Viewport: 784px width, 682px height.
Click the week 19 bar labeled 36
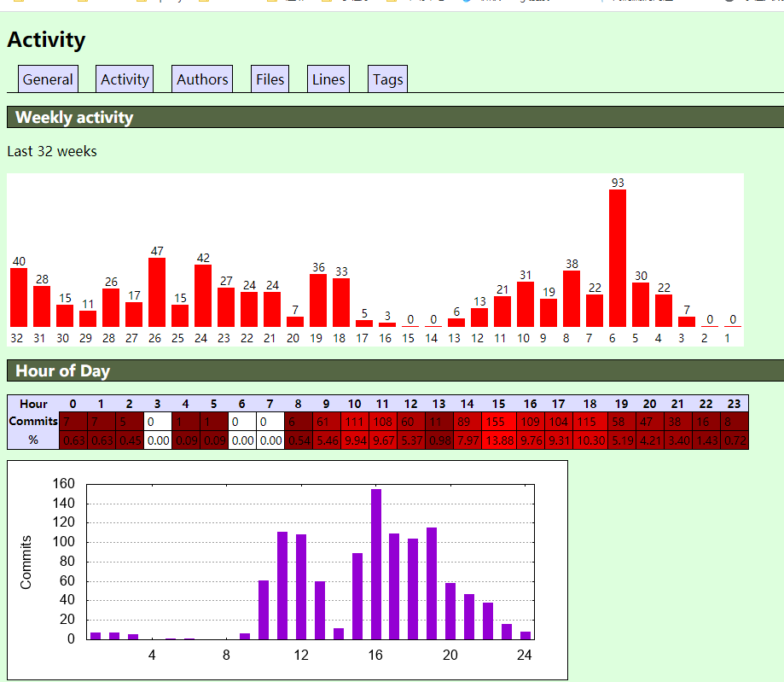[318, 300]
